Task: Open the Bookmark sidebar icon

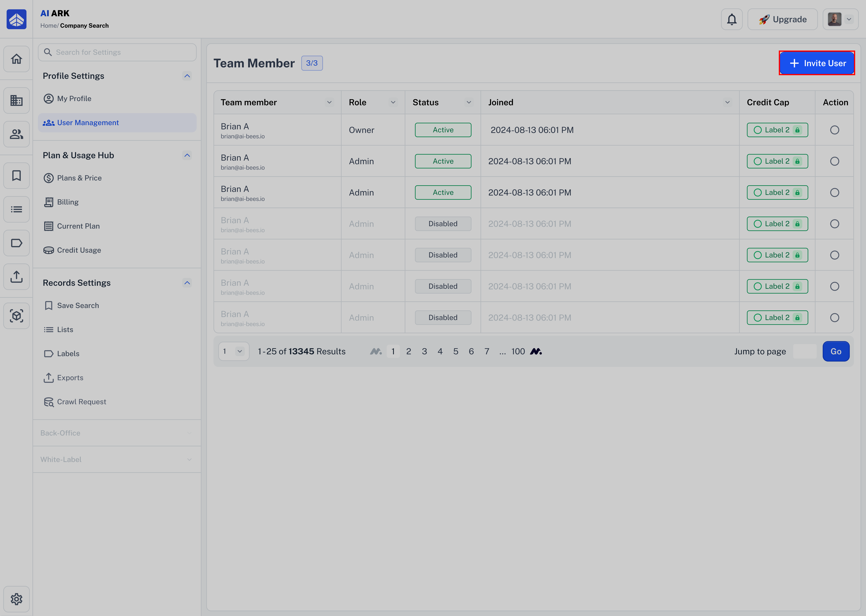Action: click(16, 176)
